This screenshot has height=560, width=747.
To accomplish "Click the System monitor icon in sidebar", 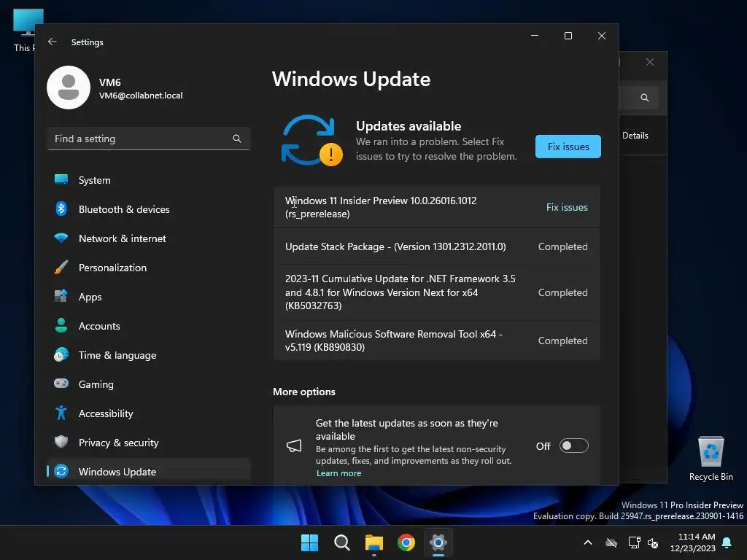I will click(61, 179).
